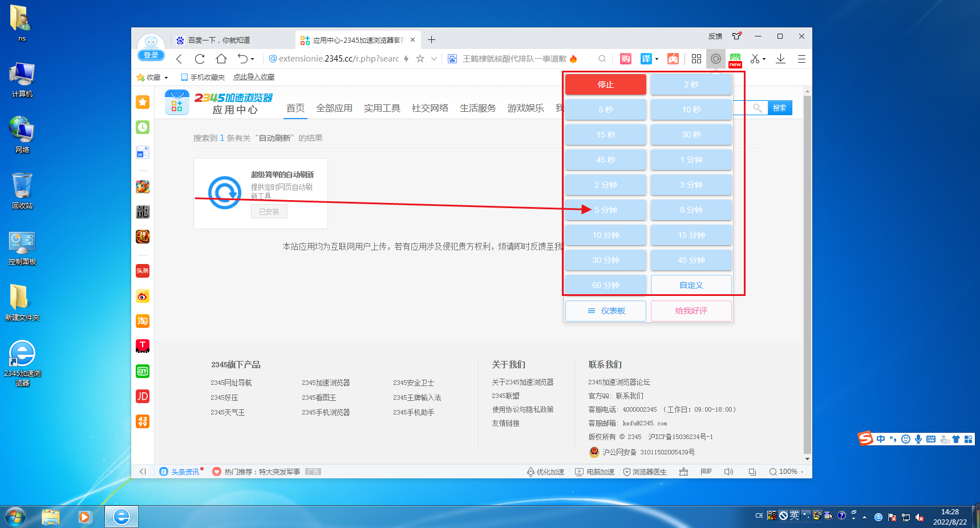980x528 pixels.
Task: Open the 2345网址导航 footer link
Action: pos(231,383)
